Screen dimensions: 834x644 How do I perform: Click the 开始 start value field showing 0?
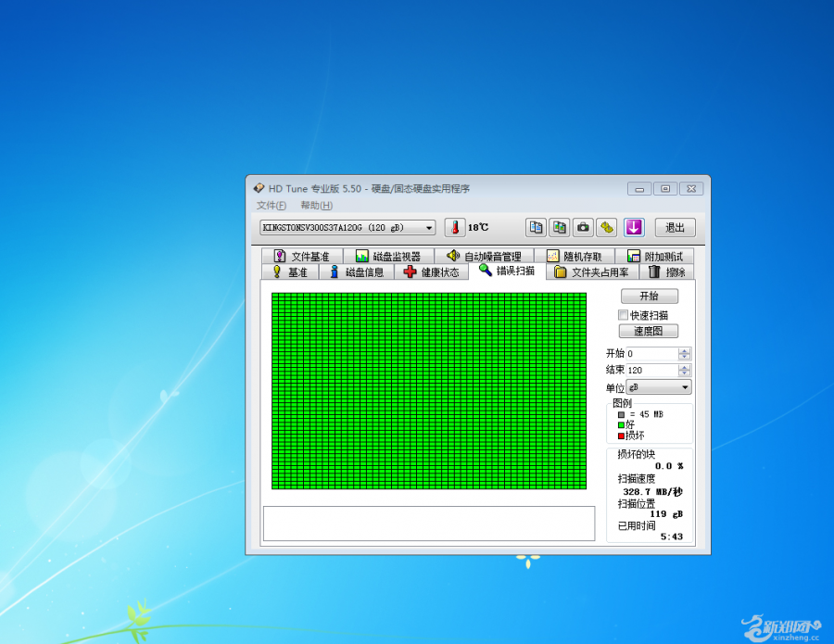652,354
